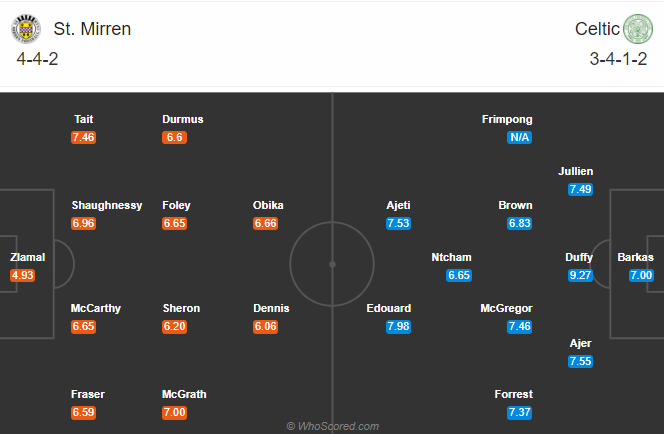Click the Celtic 3-4-1-2 formation label
Viewport: 664px width, 434px height.
(x=620, y=61)
